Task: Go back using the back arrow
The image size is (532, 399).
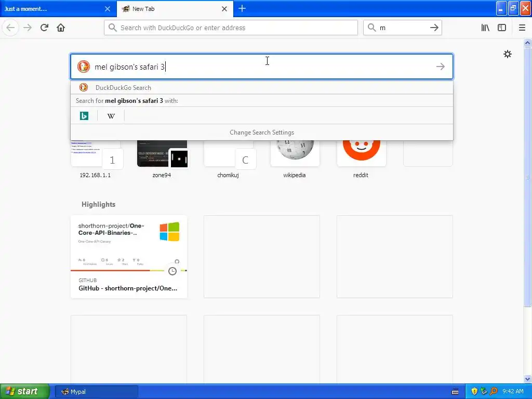Action: click(x=10, y=28)
